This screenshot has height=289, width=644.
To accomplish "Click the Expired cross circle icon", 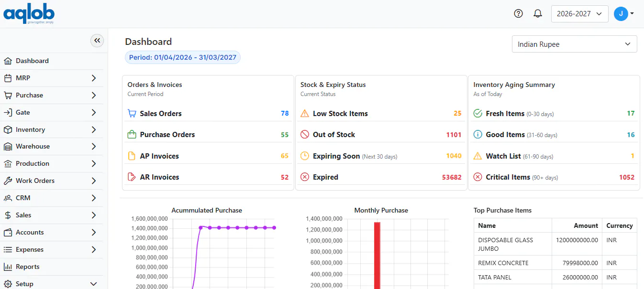I will point(305,177).
